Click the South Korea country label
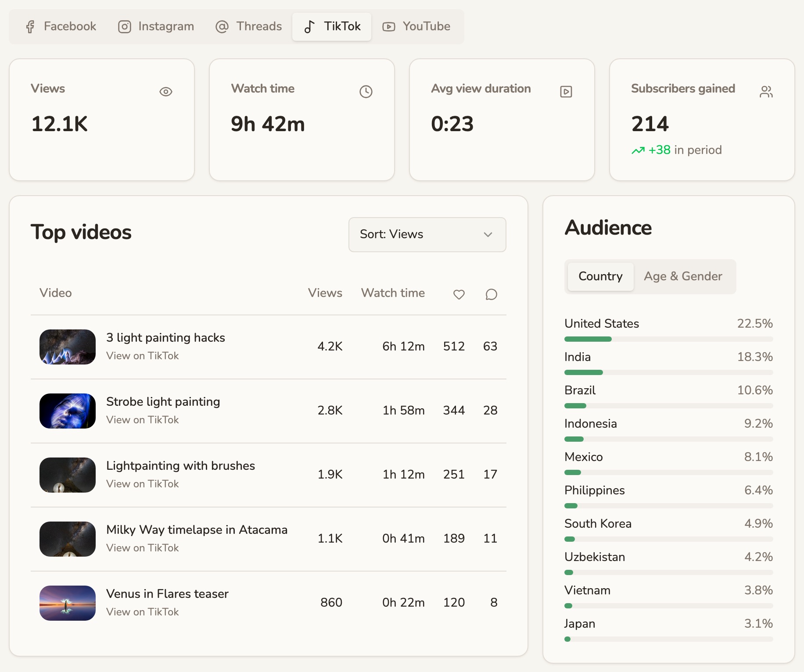This screenshot has height=672, width=804. pyautogui.click(x=598, y=524)
